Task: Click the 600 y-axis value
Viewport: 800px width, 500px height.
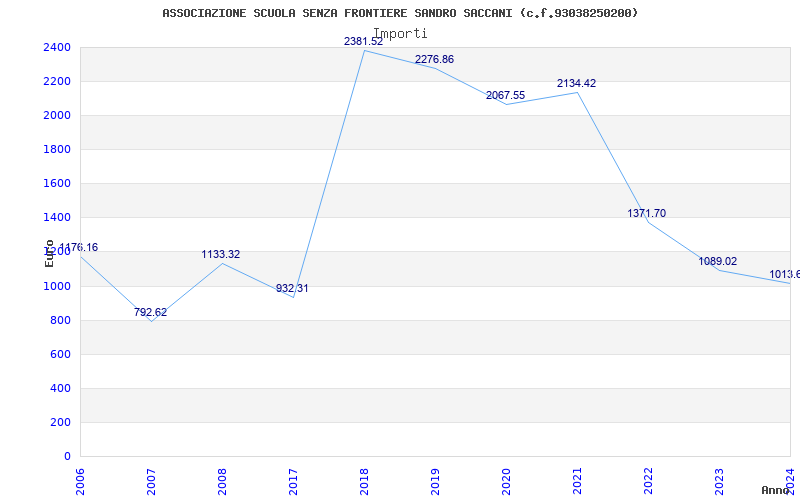Action: click(x=61, y=355)
